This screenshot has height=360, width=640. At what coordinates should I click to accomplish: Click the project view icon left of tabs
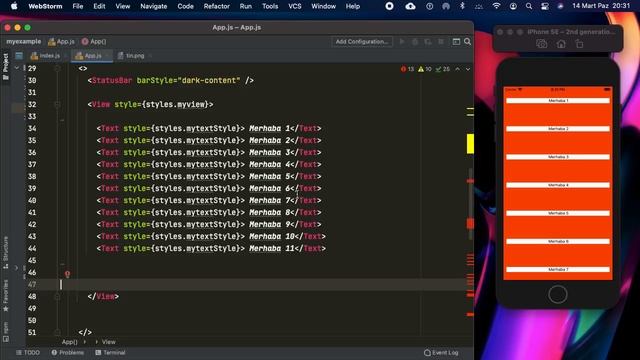pyautogui.click(x=19, y=56)
